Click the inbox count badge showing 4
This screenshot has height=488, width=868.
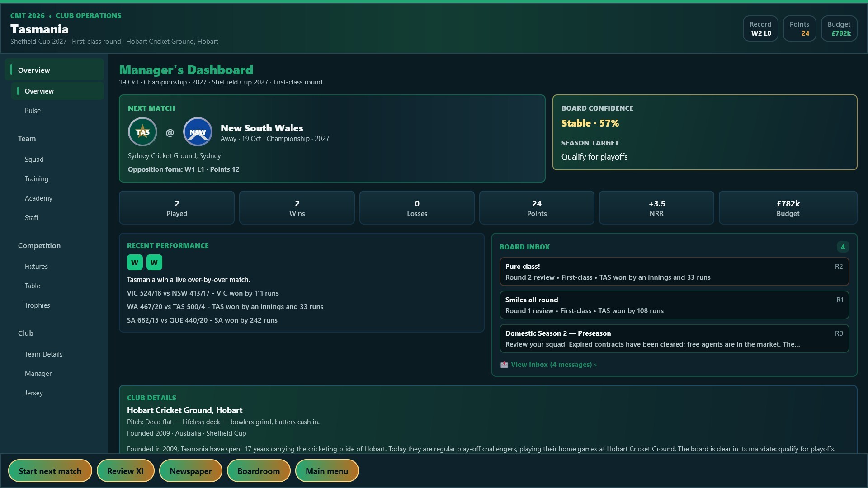(843, 247)
